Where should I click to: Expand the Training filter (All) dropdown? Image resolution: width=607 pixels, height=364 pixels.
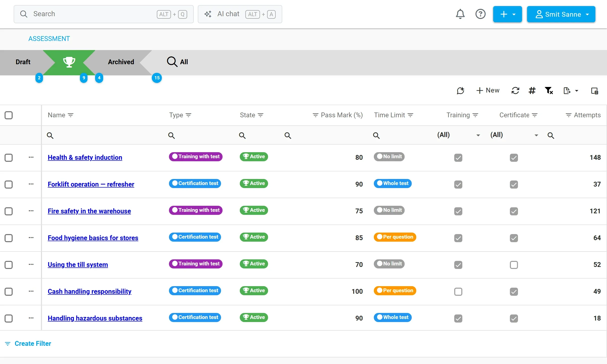478,135
